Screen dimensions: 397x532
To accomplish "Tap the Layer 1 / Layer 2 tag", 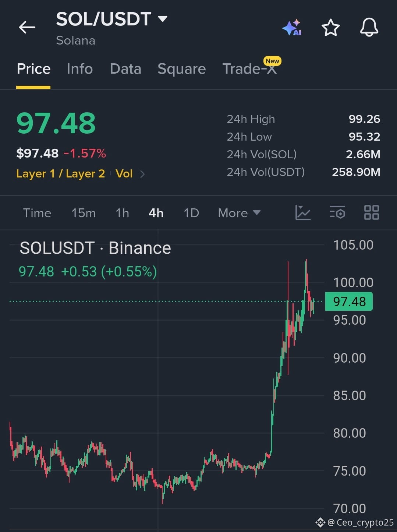I will [61, 174].
